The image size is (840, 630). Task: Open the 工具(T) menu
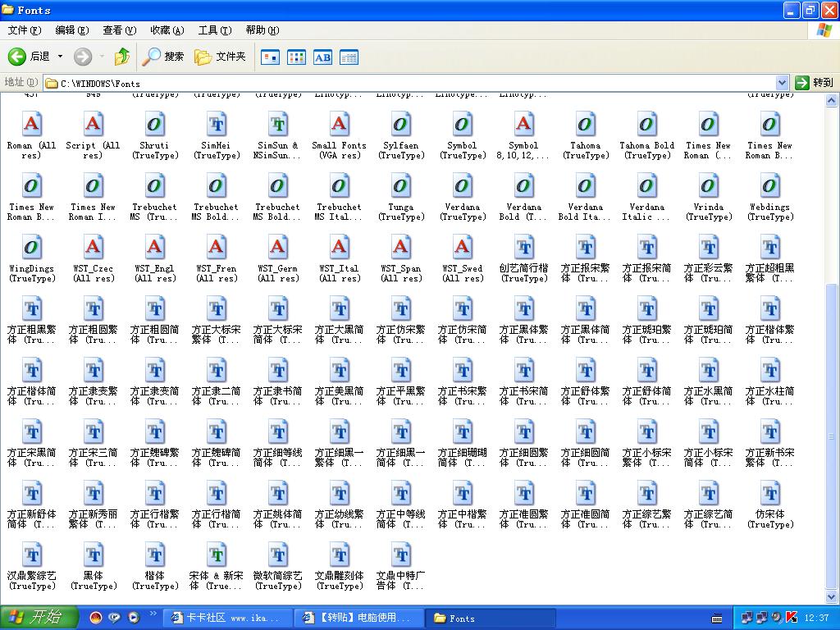[x=214, y=30]
